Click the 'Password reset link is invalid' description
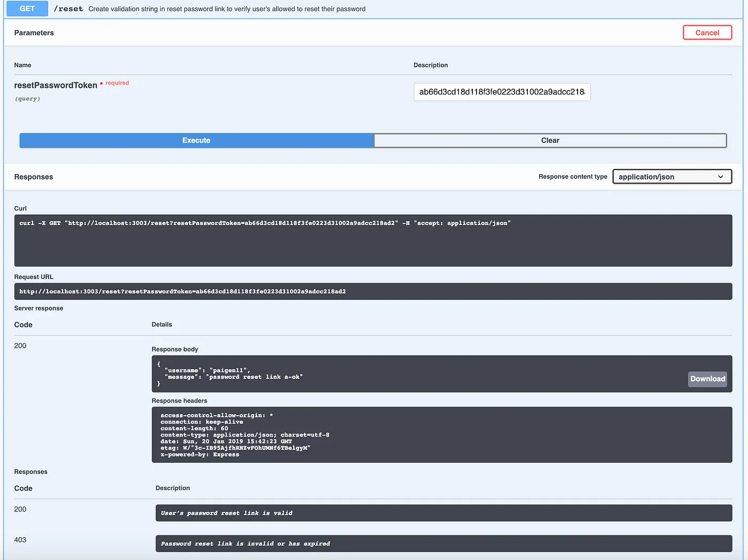The height and width of the screenshot is (560, 748). click(x=245, y=544)
